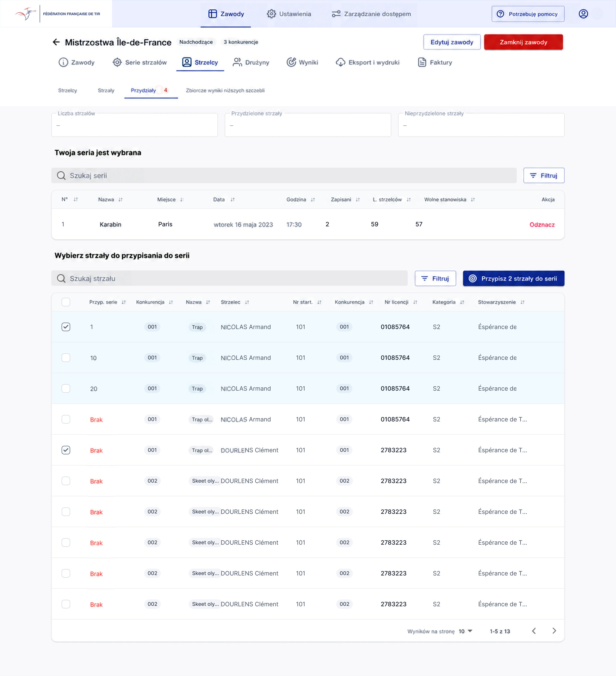The width and height of the screenshot is (616, 676).
Task: Sort series by Wolne stanowiska
Action: pos(473,200)
